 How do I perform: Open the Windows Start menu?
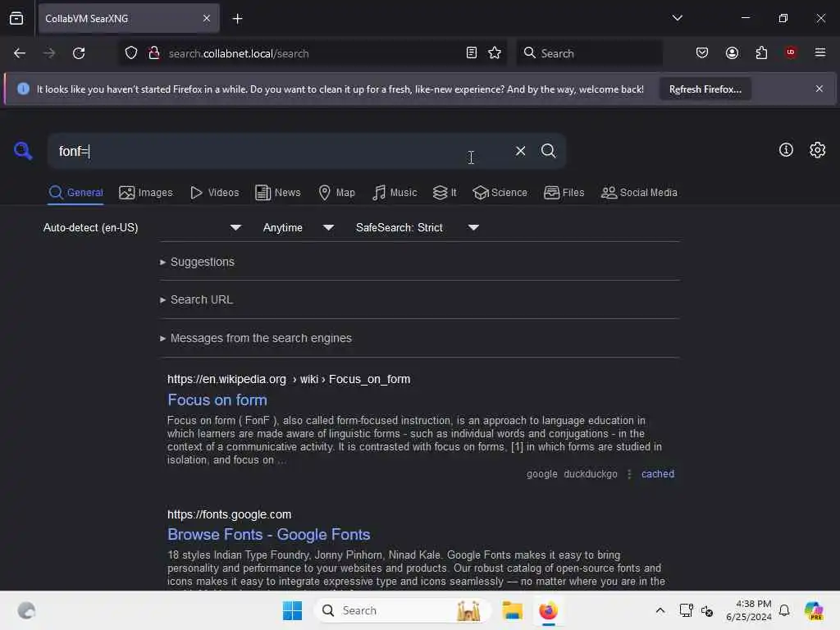pos(293,610)
